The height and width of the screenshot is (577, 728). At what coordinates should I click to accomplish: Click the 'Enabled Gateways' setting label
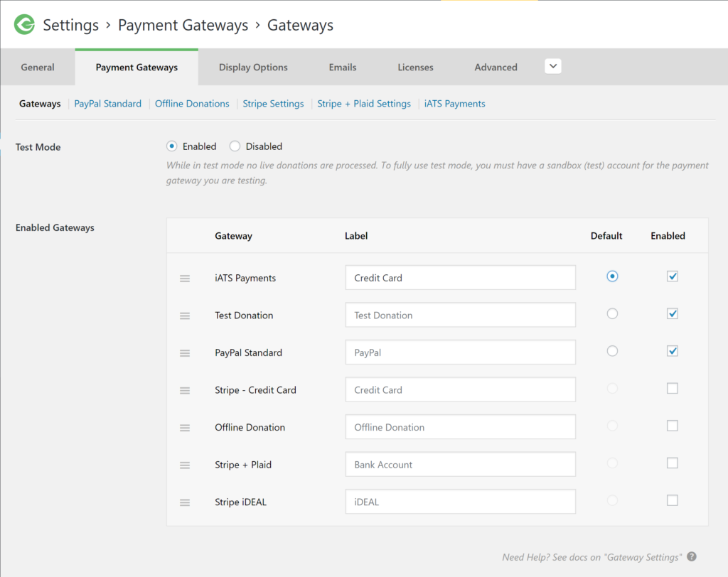(55, 227)
